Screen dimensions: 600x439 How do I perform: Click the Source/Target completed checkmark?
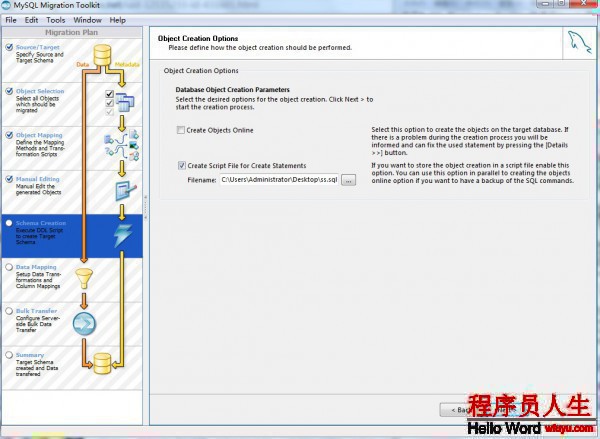pyautogui.click(x=9, y=47)
